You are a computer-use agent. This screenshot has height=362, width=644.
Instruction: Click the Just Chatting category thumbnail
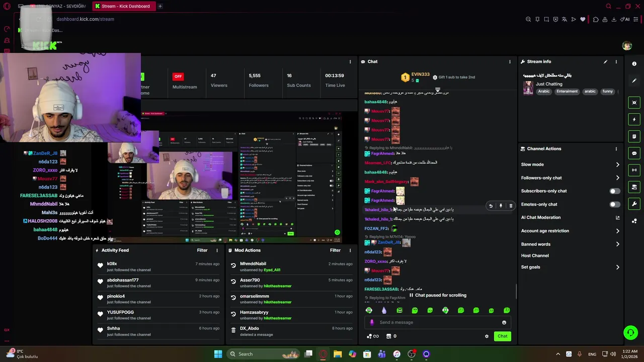(x=528, y=87)
